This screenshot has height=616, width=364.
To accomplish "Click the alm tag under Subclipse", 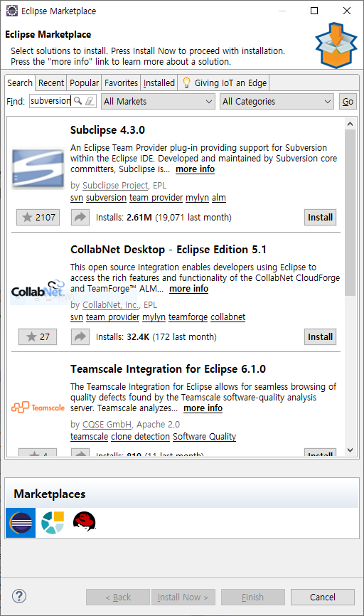I will point(219,198).
